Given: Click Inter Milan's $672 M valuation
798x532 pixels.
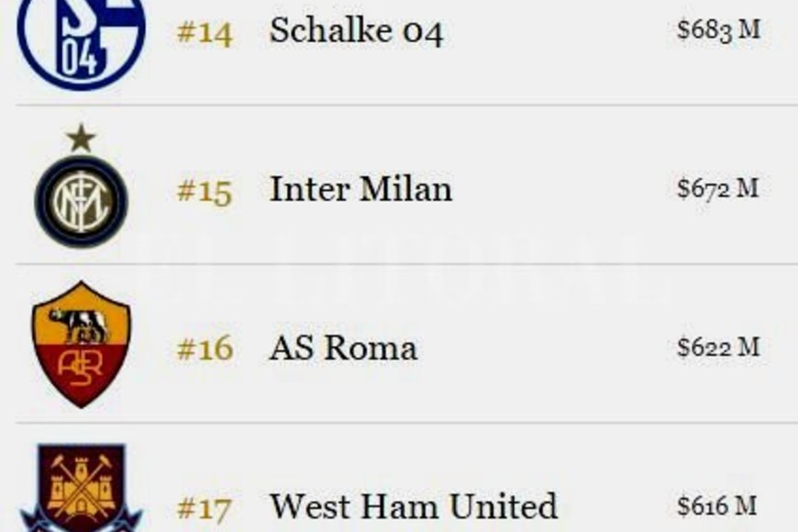Looking at the screenshot, I should (x=718, y=189).
